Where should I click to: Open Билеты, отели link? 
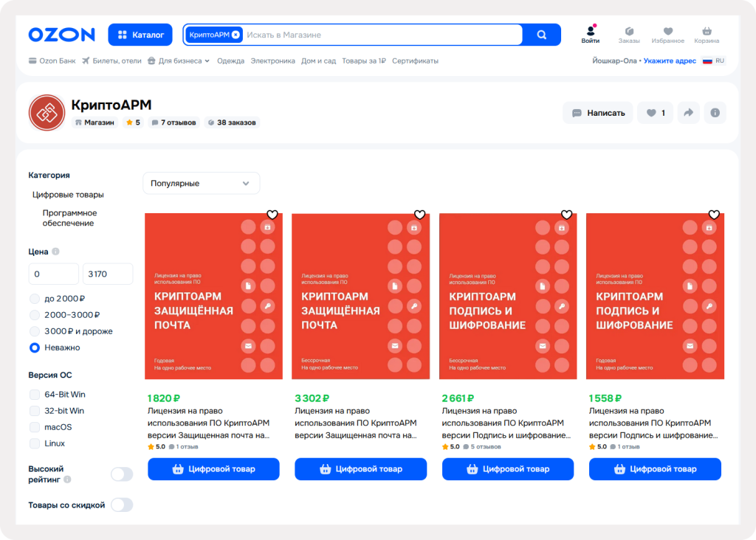pos(112,60)
